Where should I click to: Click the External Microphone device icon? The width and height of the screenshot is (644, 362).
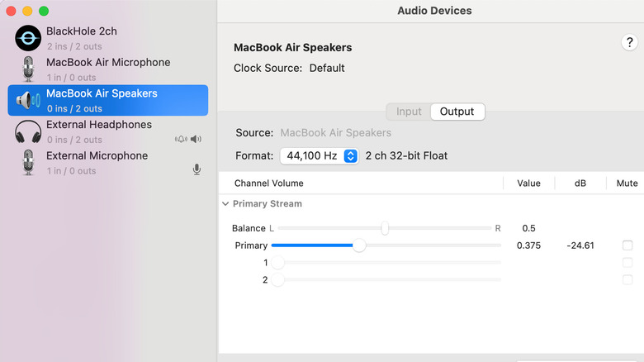28,163
